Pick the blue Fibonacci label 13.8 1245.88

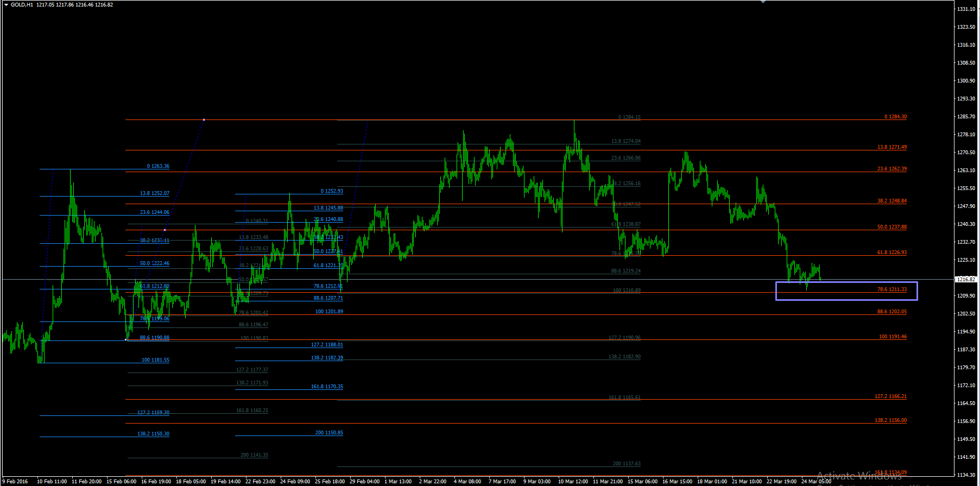coord(328,208)
